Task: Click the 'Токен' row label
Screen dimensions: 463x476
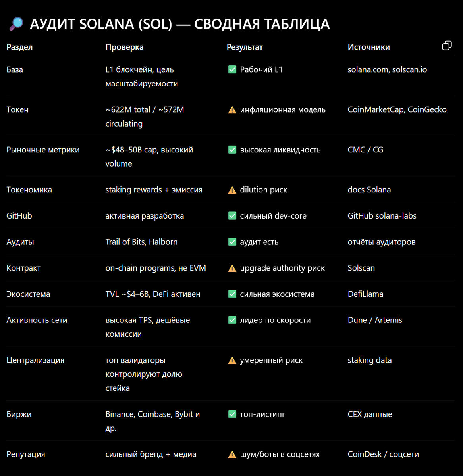Action: pyautogui.click(x=17, y=109)
